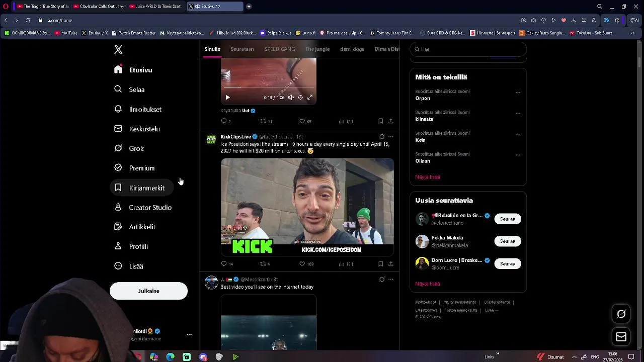Open Grok from sidebar
Viewport: 644px width, 362px height.
[x=129, y=148]
